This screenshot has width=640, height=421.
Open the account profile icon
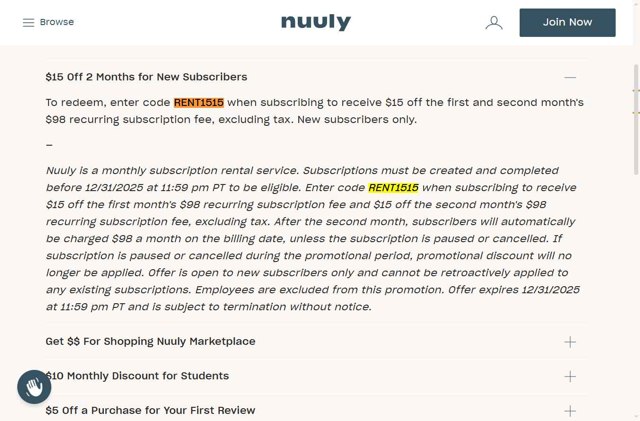pyautogui.click(x=494, y=22)
